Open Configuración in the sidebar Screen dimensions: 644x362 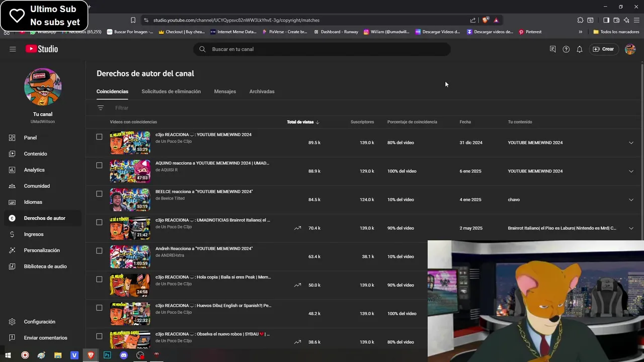43,322
